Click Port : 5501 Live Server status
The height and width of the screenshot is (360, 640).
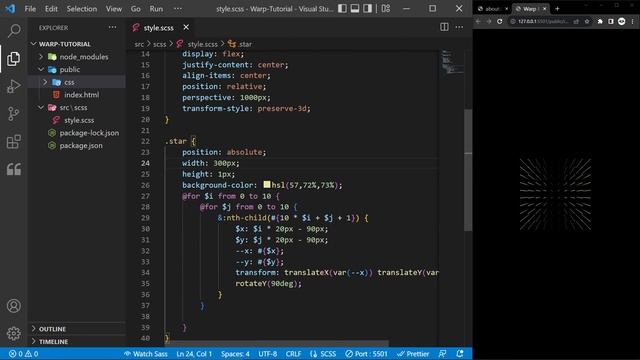click(366, 353)
